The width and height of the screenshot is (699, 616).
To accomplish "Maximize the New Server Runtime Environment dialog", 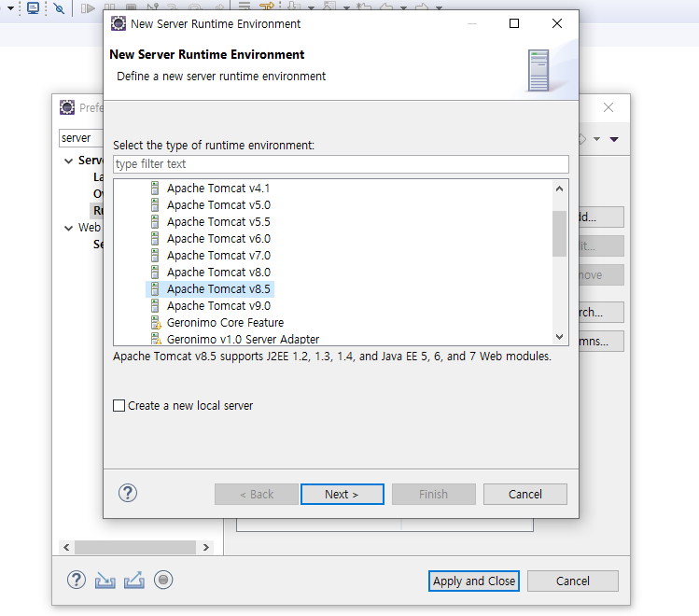I will pyautogui.click(x=514, y=23).
